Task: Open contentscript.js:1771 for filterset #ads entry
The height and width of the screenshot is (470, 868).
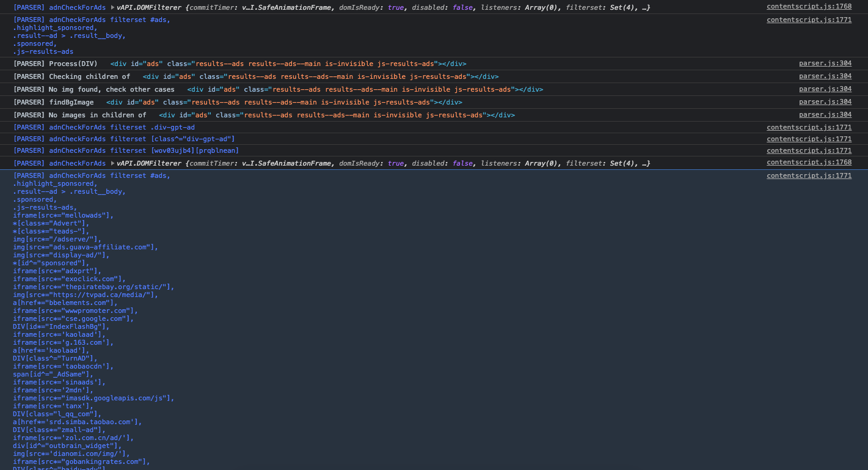Action: click(809, 20)
